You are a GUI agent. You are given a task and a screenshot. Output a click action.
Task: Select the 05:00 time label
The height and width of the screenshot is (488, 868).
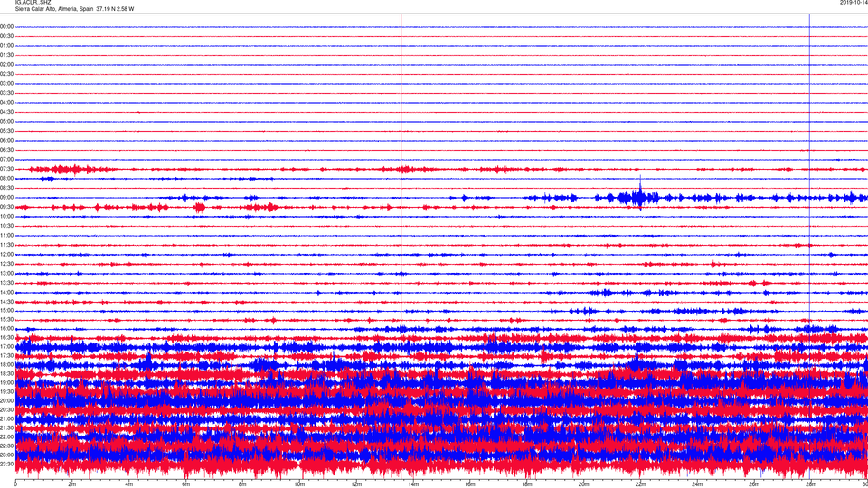[x=6, y=122]
